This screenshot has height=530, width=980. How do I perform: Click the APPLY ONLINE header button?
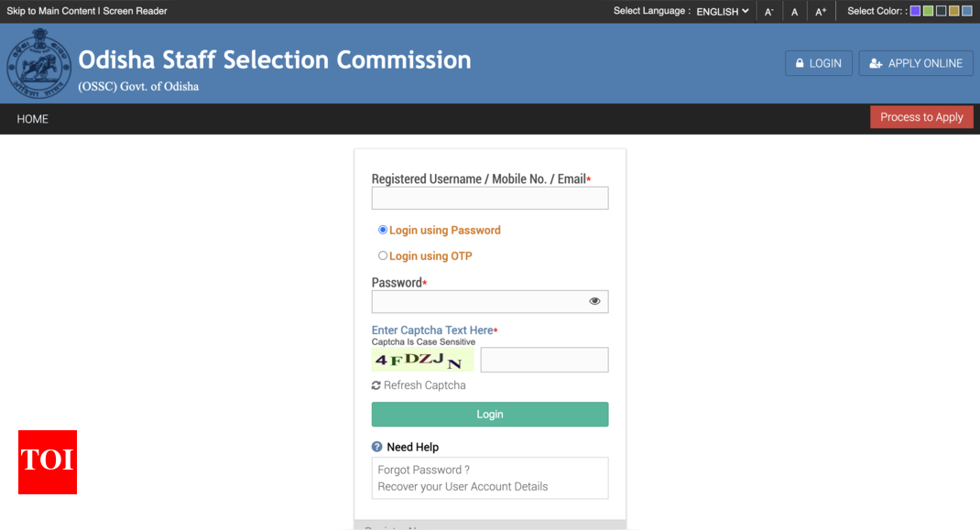(x=916, y=63)
